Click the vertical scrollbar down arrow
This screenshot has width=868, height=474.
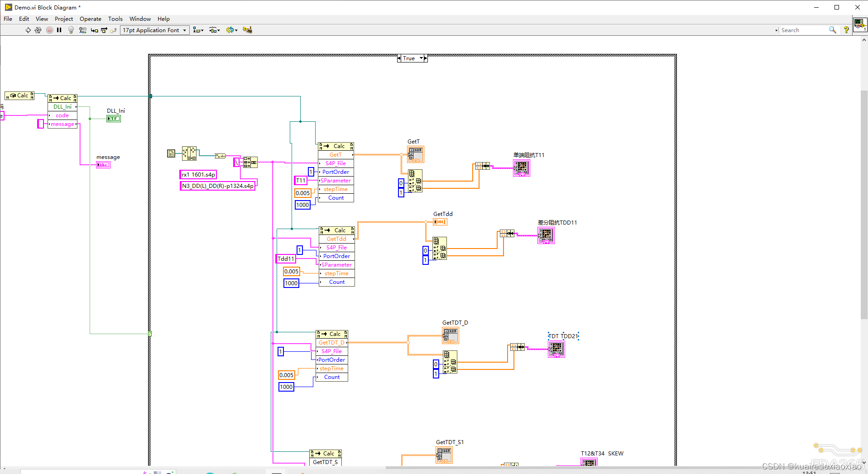[x=864, y=463]
